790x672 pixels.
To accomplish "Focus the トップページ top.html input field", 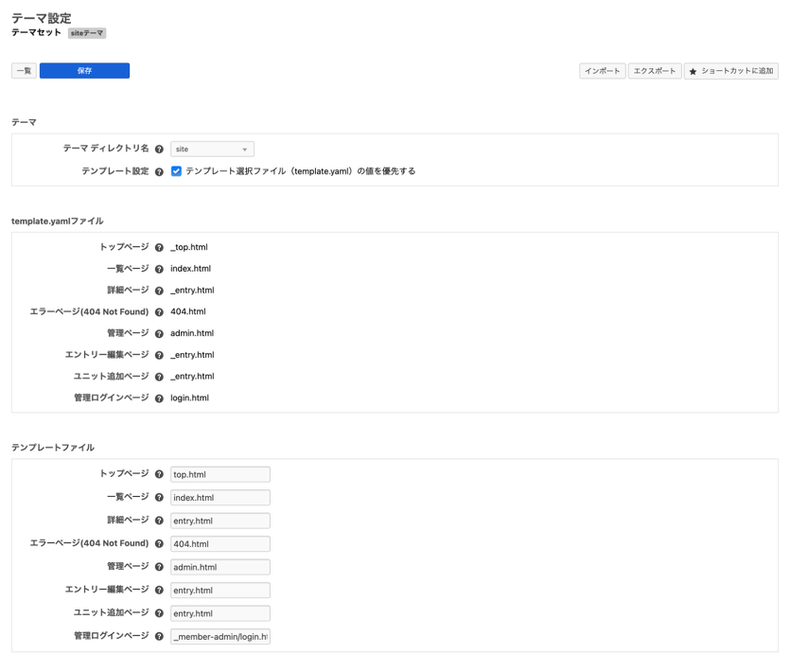I will coord(219,474).
